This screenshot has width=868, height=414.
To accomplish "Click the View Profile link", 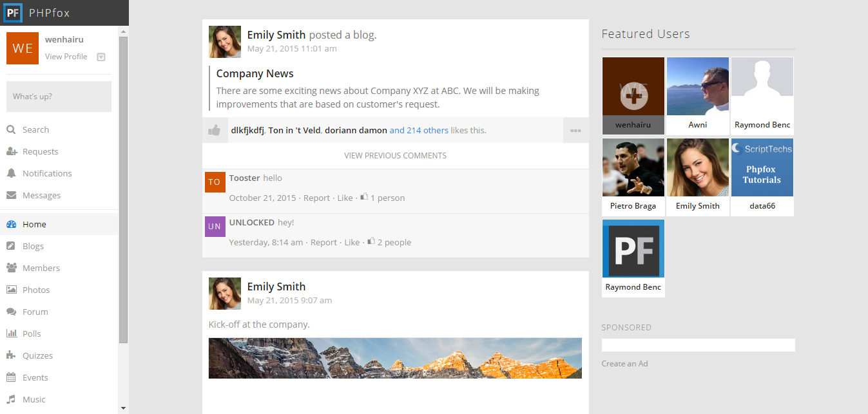I will click(66, 57).
